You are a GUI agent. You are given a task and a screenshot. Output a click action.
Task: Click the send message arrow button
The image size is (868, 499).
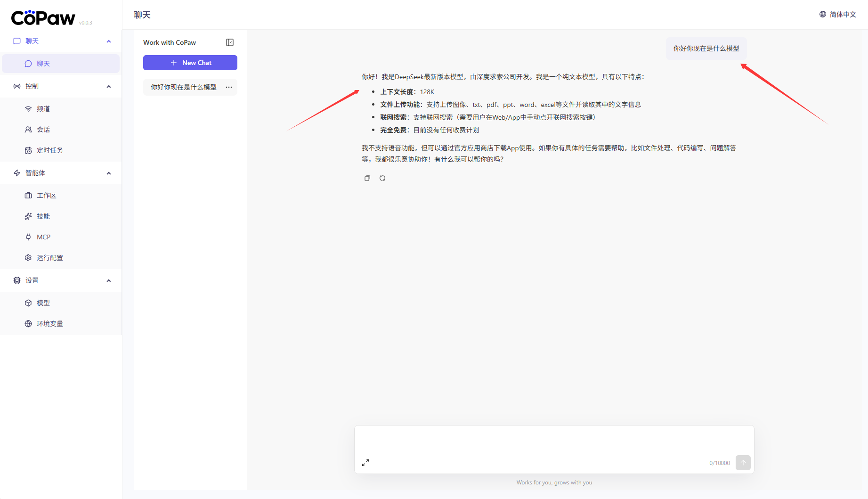[x=743, y=463]
